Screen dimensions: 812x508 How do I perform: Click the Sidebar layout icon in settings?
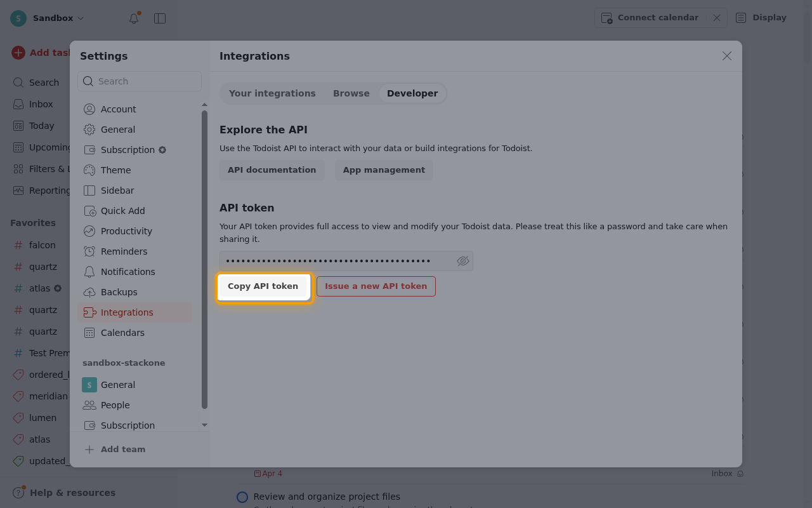click(89, 190)
